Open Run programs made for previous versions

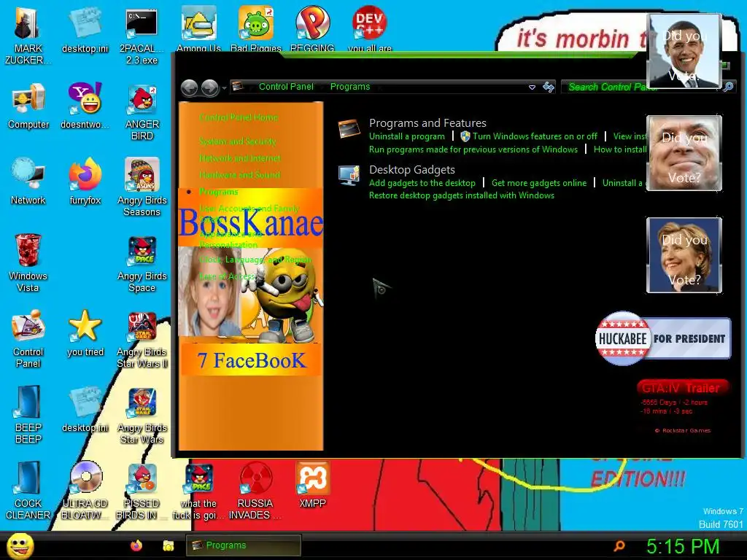tap(473, 149)
